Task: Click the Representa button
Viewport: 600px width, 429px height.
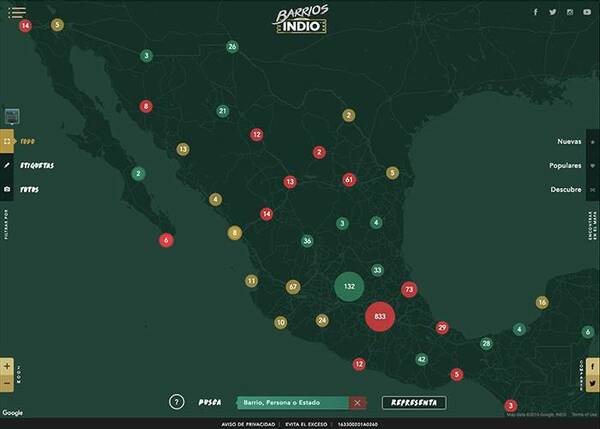Action: [x=414, y=403]
